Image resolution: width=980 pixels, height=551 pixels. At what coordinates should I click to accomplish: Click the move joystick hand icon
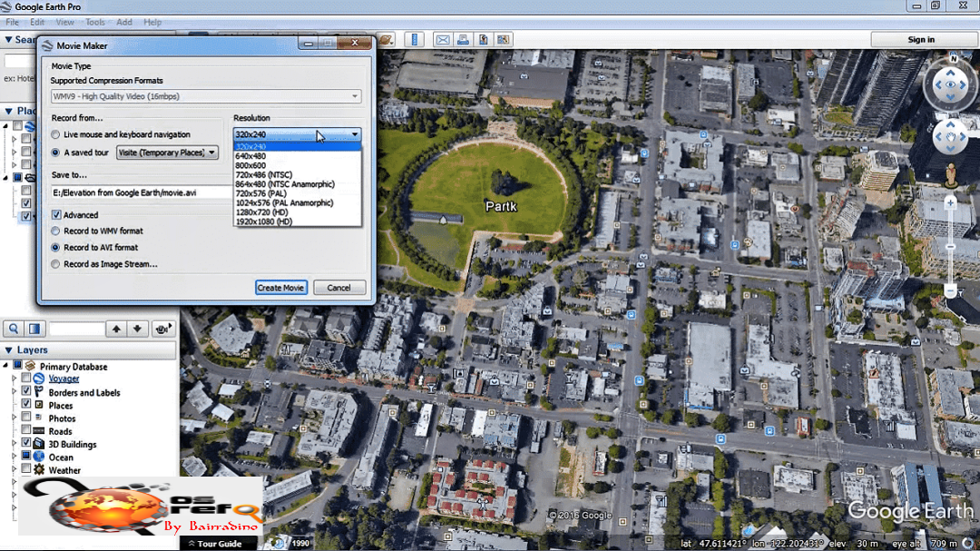[x=951, y=136]
